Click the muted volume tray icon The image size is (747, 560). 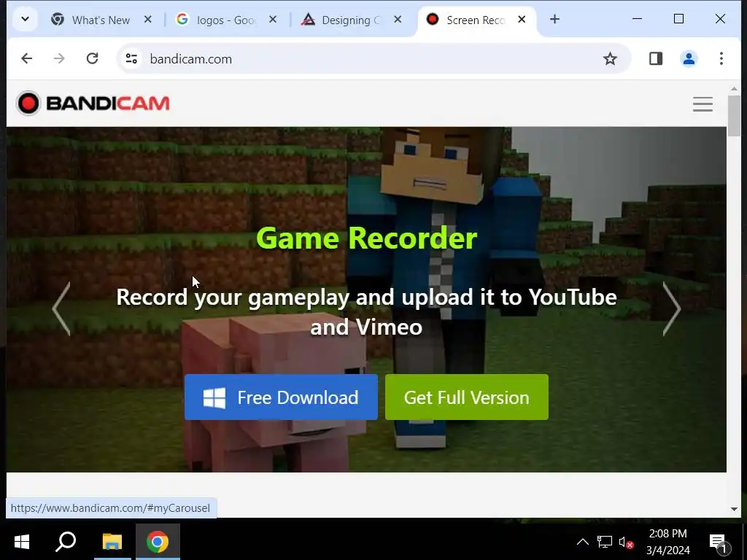626,542
